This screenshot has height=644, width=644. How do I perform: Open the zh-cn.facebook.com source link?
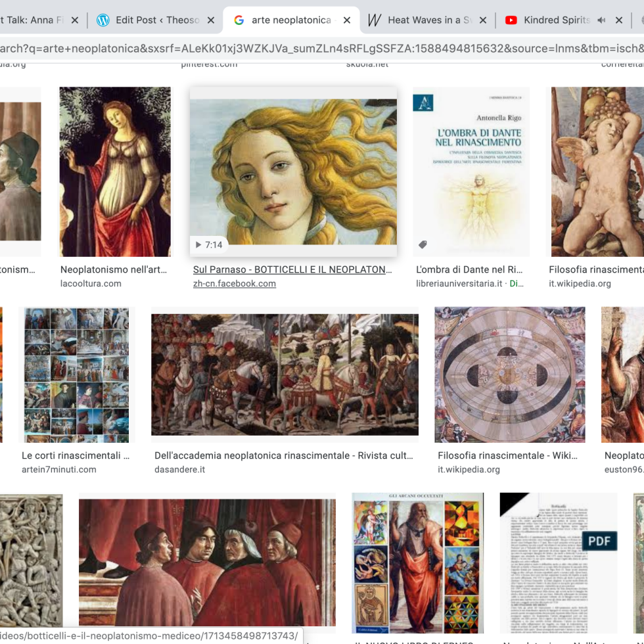[x=235, y=284]
